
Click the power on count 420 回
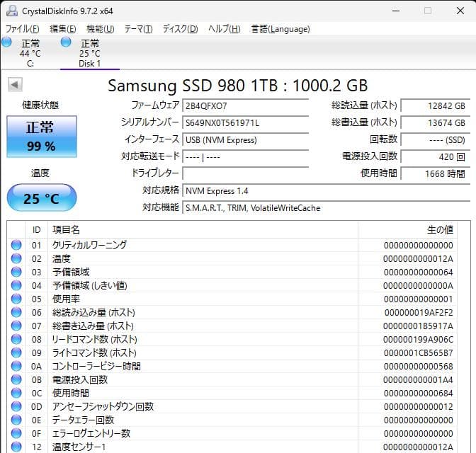click(436, 157)
